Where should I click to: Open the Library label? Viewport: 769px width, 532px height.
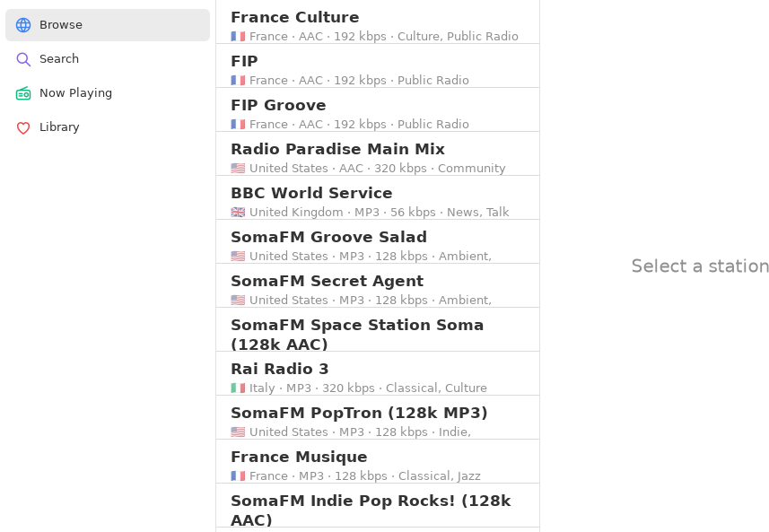[x=59, y=127]
